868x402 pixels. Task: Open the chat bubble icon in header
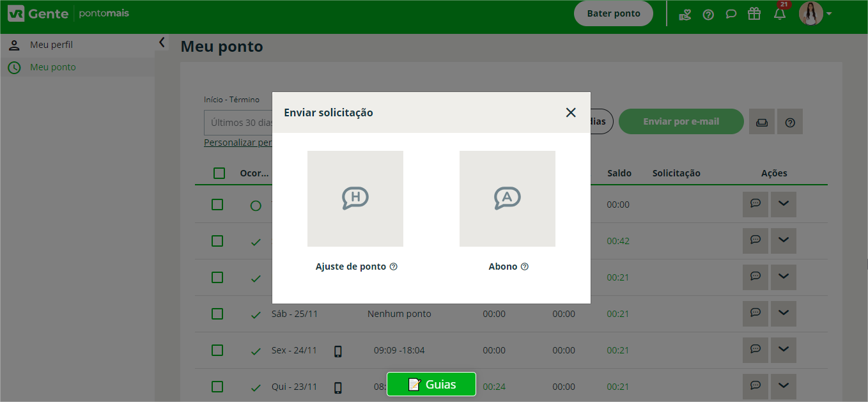(x=731, y=14)
